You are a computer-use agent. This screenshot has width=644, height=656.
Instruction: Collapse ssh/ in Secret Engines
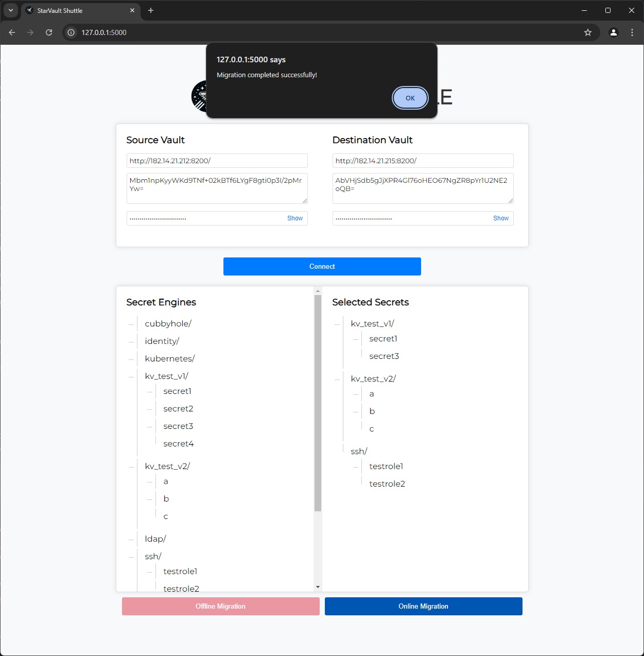(131, 557)
